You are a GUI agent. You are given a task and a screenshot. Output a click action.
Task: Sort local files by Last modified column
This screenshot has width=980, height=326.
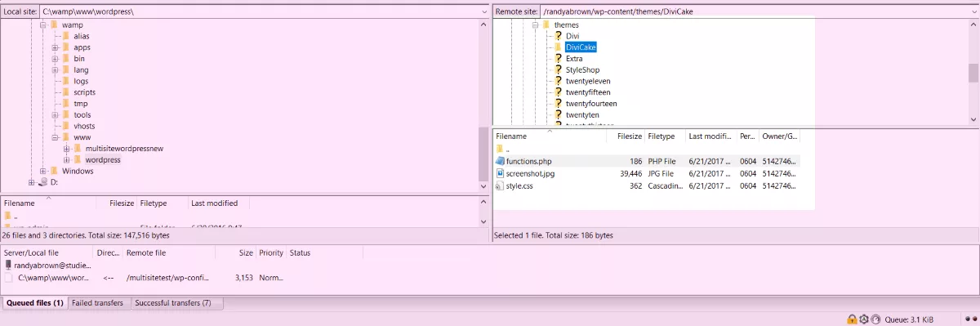(218, 203)
